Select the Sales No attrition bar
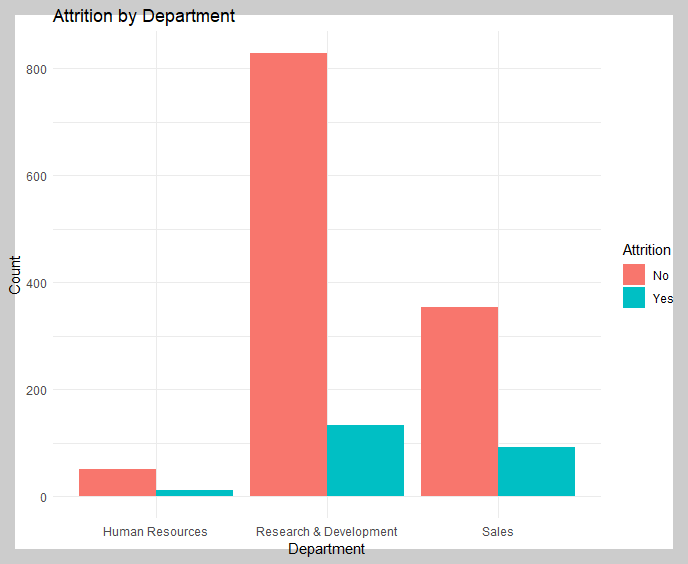Viewport: 688px width, 564px height. coord(459,402)
